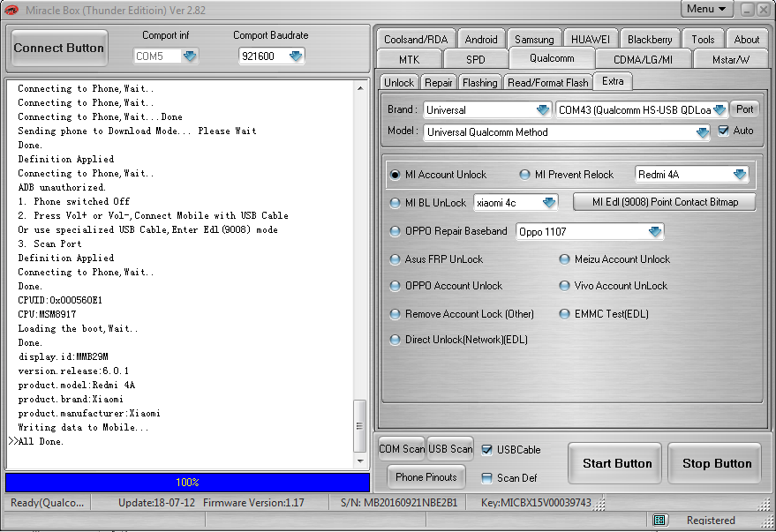
Task: Switch to the Android tab
Action: pos(481,39)
